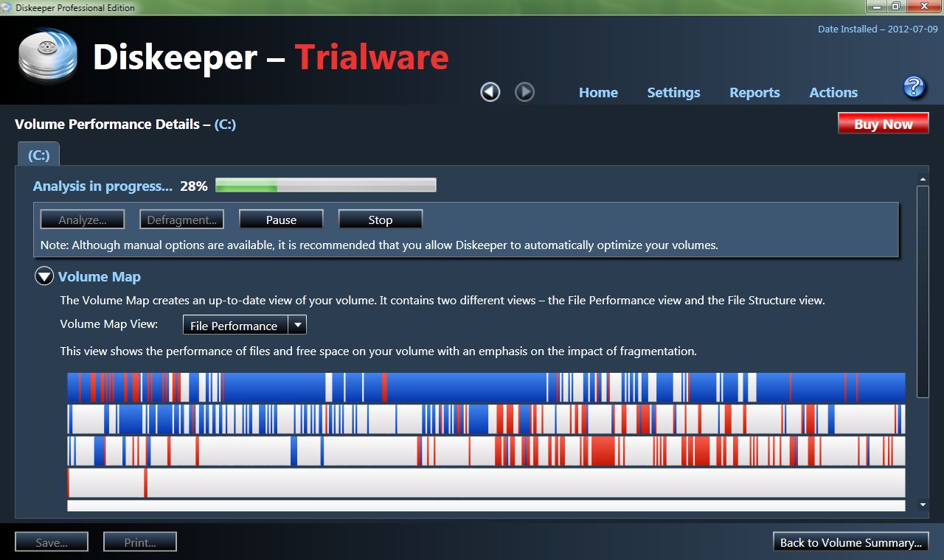The width and height of the screenshot is (944, 560).
Task: Open the Actions menu
Action: click(833, 93)
